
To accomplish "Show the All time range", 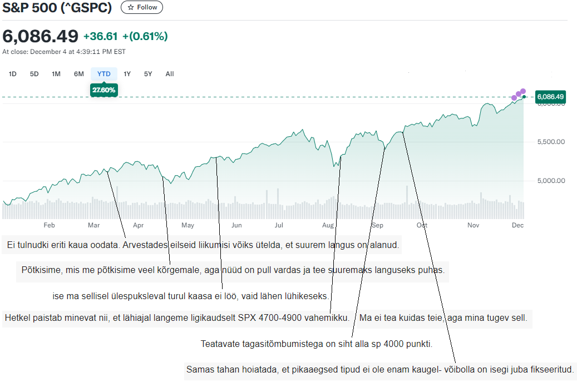I will click(x=170, y=74).
